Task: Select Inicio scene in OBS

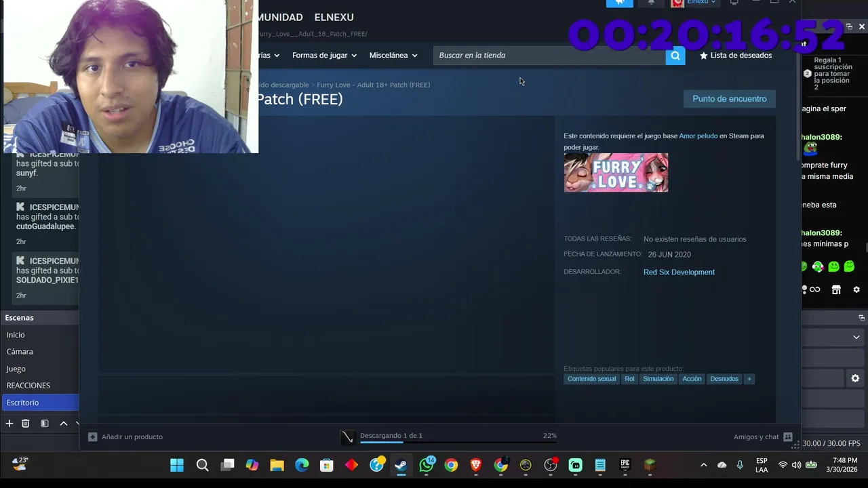Action: pos(40,335)
